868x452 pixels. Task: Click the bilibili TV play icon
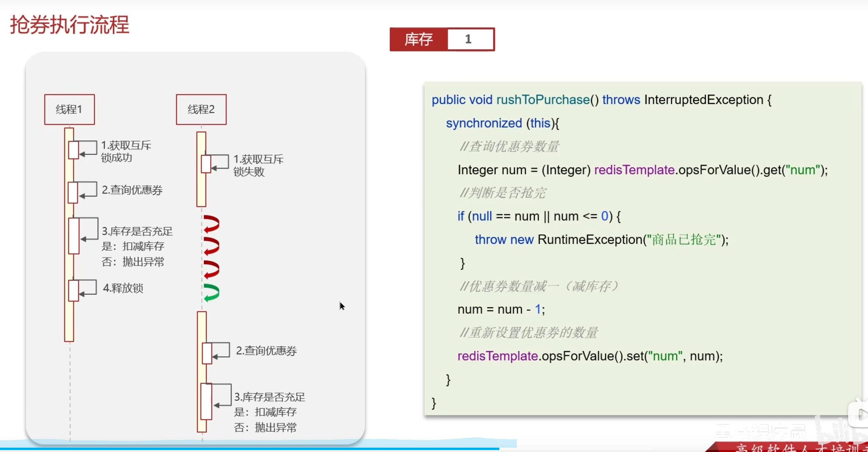[859, 414]
